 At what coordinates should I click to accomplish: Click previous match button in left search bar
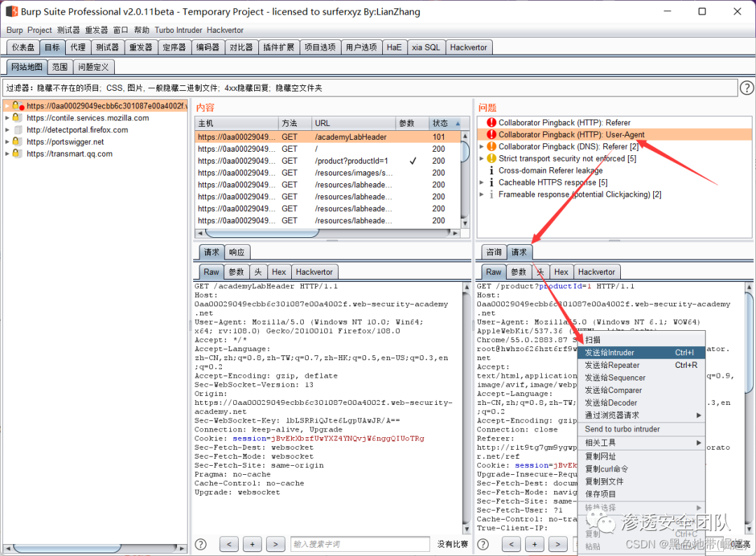tap(229, 544)
